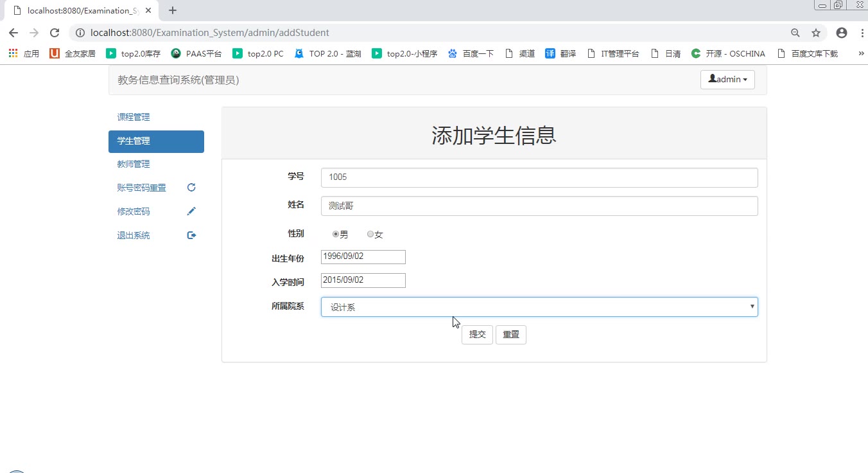Expand the 所属院系 department dropdown
This screenshot has width=868, height=473.
(x=539, y=307)
